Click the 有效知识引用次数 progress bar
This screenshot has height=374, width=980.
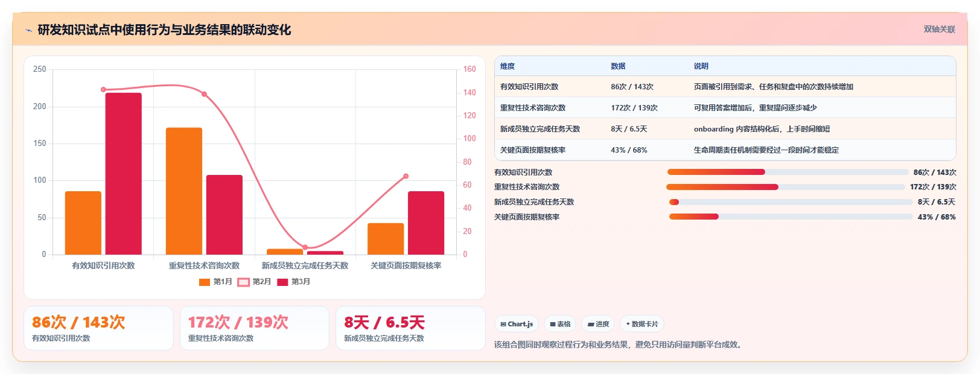tap(787, 172)
